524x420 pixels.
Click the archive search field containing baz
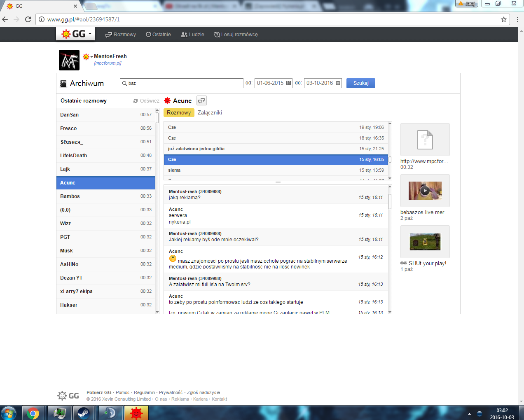point(182,83)
